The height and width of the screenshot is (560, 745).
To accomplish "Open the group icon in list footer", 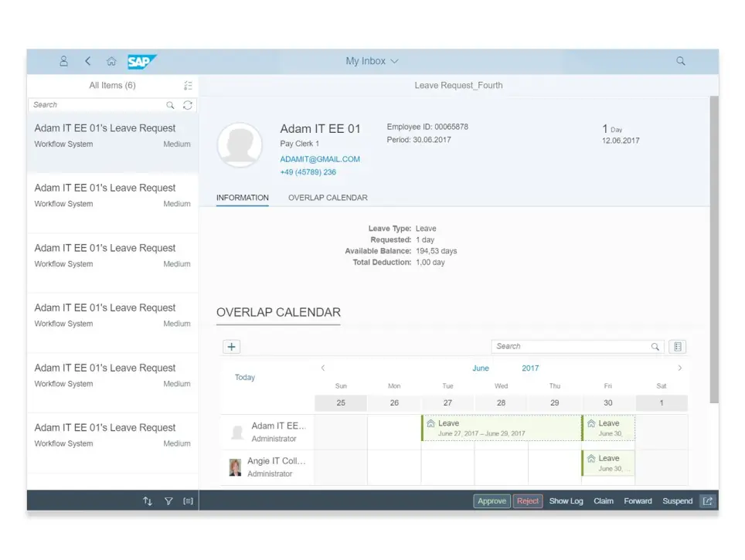I will click(188, 501).
